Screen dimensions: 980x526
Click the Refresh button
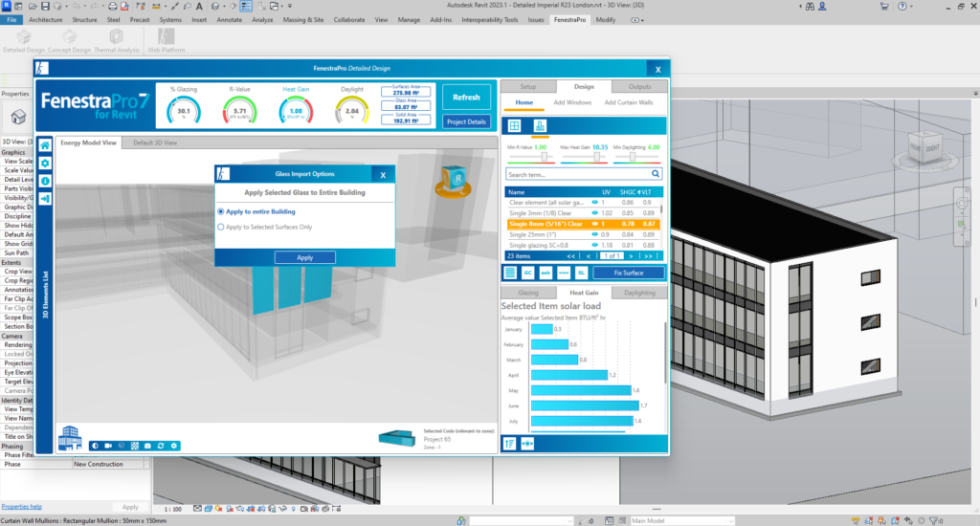(x=466, y=97)
